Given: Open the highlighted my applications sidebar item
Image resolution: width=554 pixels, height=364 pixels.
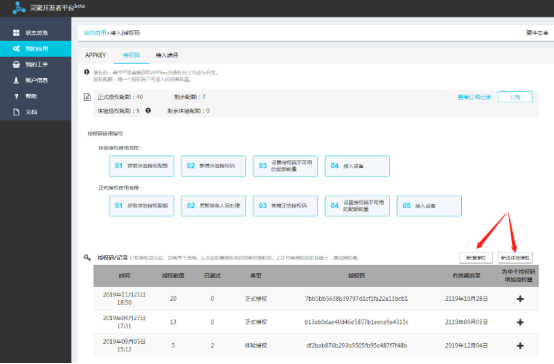Looking at the screenshot, I should tap(35, 49).
